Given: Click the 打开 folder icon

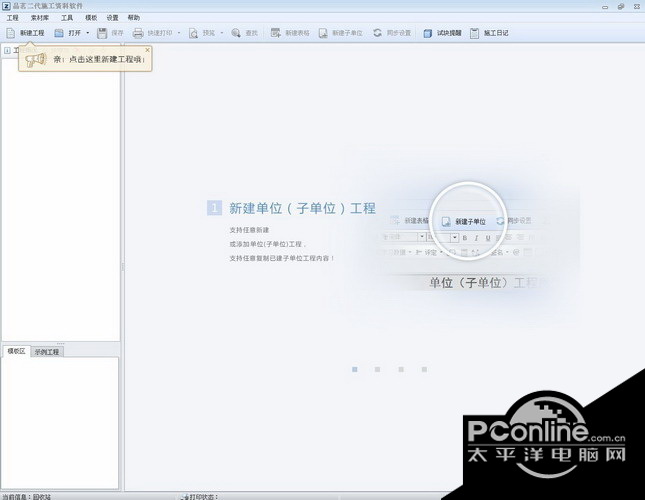Looking at the screenshot, I should click(x=59, y=33).
